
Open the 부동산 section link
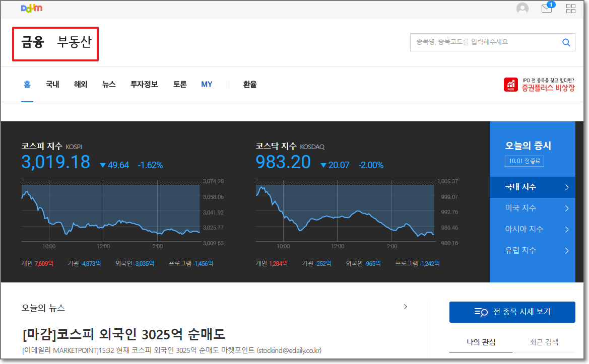(75, 42)
